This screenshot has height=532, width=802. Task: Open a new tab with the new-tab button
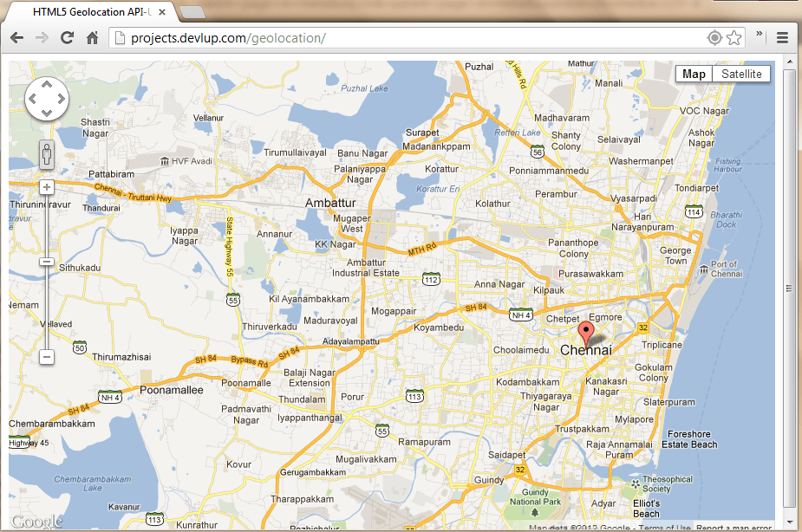(192, 12)
